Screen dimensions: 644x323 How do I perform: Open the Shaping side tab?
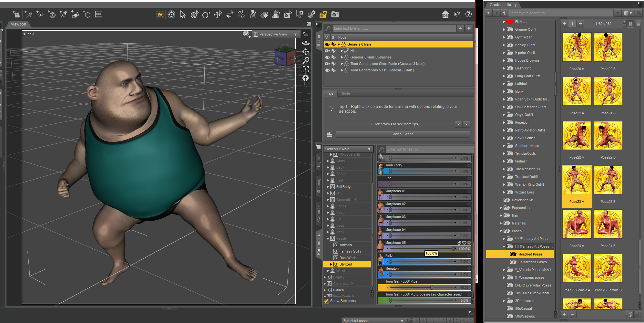click(x=319, y=186)
